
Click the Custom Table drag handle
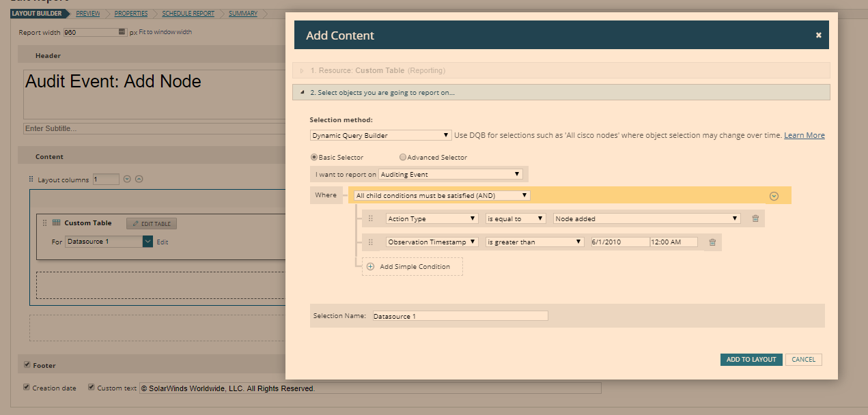(x=45, y=223)
